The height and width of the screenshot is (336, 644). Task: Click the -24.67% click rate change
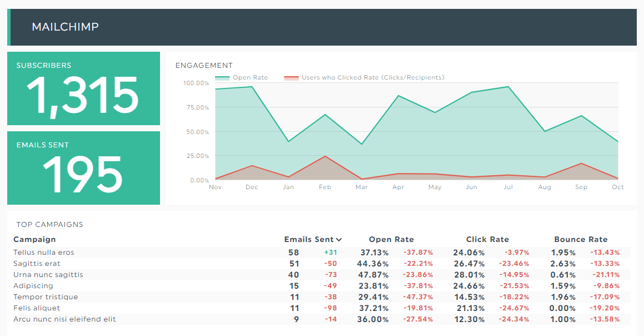(x=514, y=308)
